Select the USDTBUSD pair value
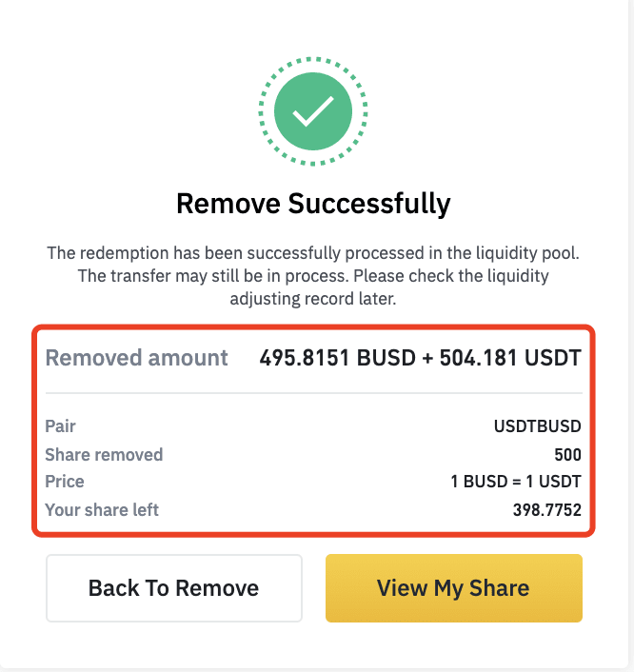This screenshot has height=672, width=634. [538, 426]
